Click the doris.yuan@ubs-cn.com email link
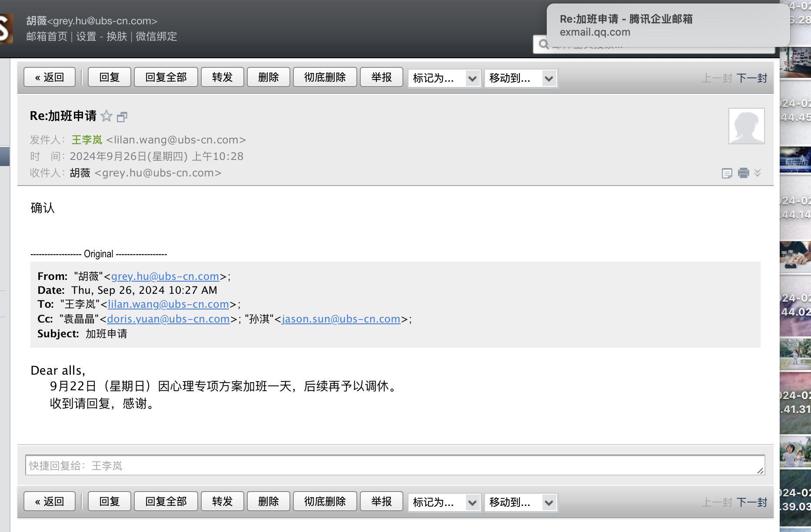 (x=168, y=319)
